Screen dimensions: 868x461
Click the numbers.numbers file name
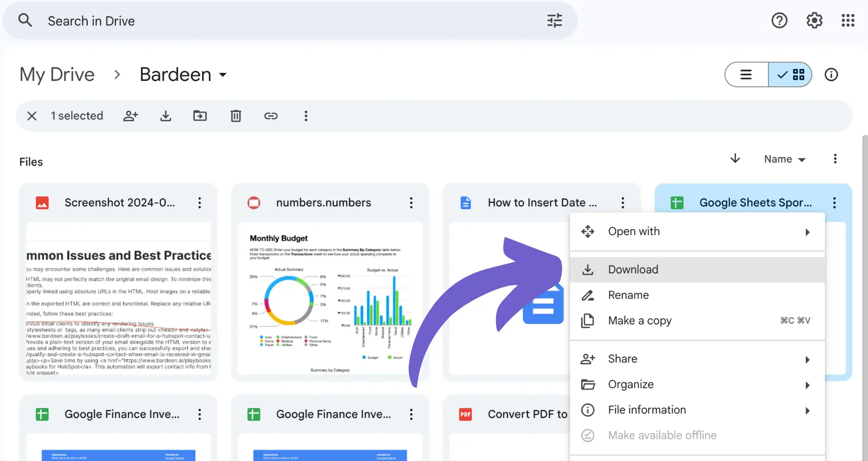point(324,202)
